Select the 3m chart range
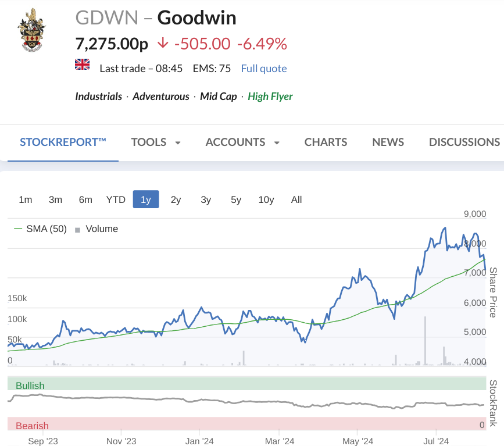This screenshot has width=504, height=446. [56, 199]
